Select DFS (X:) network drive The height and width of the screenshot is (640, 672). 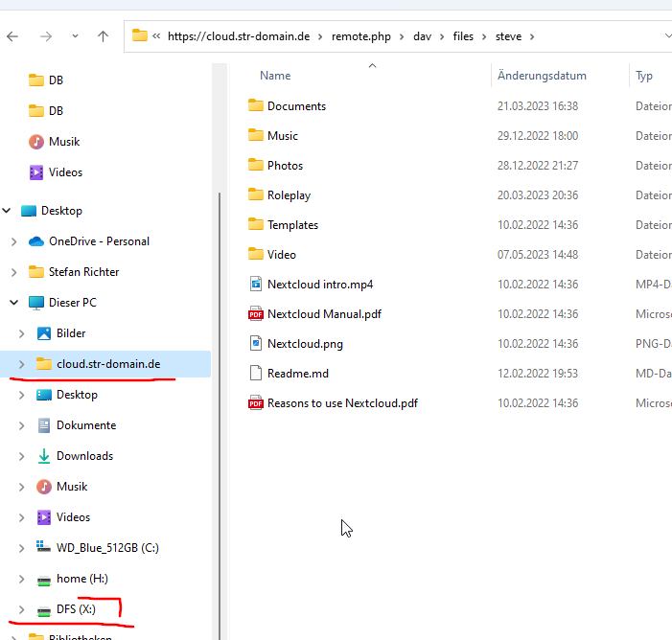pos(77,609)
